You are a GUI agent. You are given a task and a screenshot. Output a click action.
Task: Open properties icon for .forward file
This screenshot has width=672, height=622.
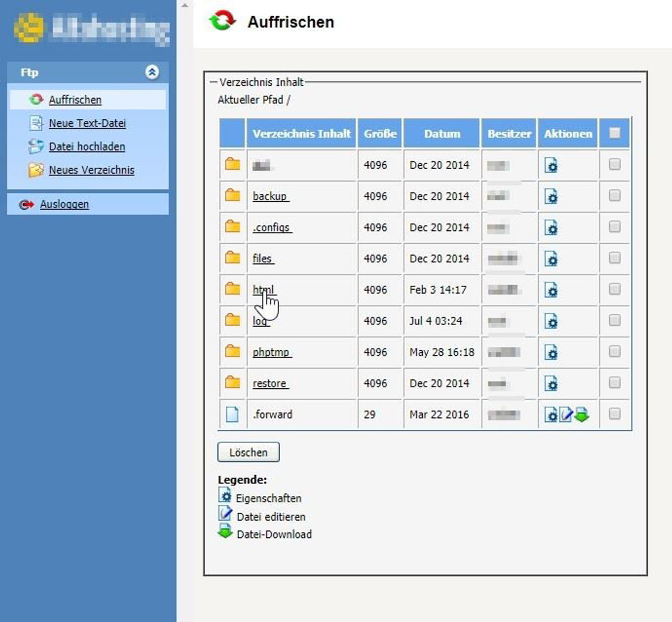tap(551, 415)
